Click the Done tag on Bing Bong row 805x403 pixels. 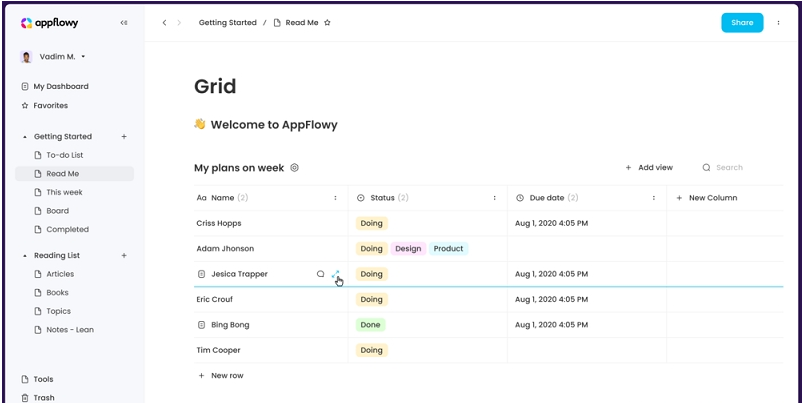[x=370, y=325]
